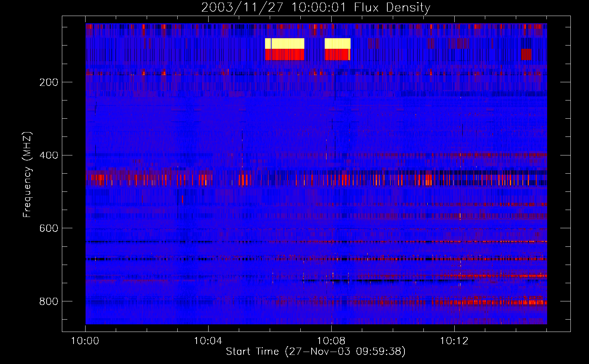Click the 10:00 time tick label
The image size is (589, 364).
click(85, 341)
